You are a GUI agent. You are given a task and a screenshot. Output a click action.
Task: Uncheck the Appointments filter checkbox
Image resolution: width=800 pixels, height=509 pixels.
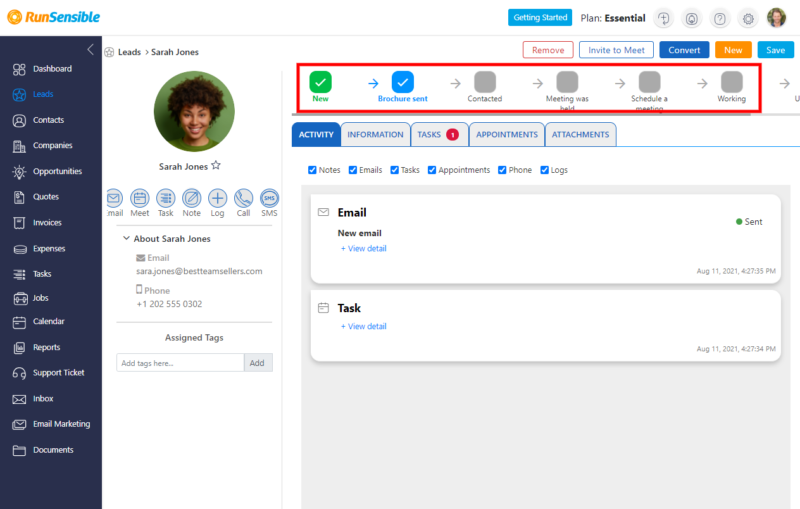pos(432,170)
